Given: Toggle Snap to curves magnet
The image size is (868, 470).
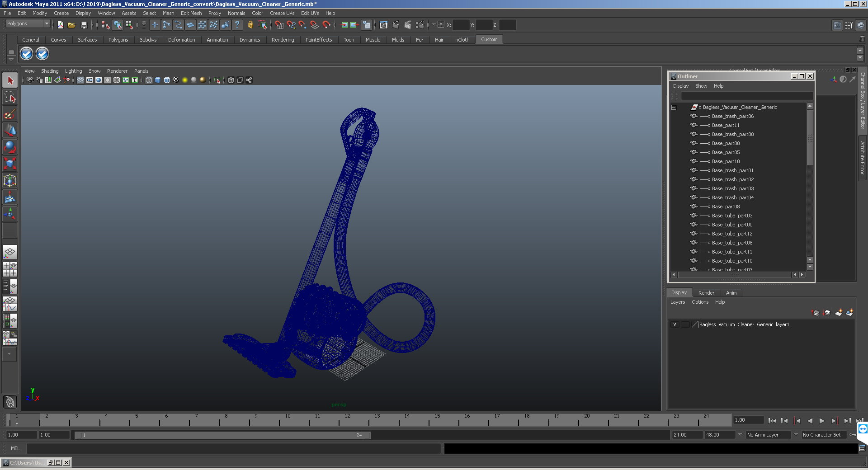Looking at the screenshot, I should click(x=291, y=25).
